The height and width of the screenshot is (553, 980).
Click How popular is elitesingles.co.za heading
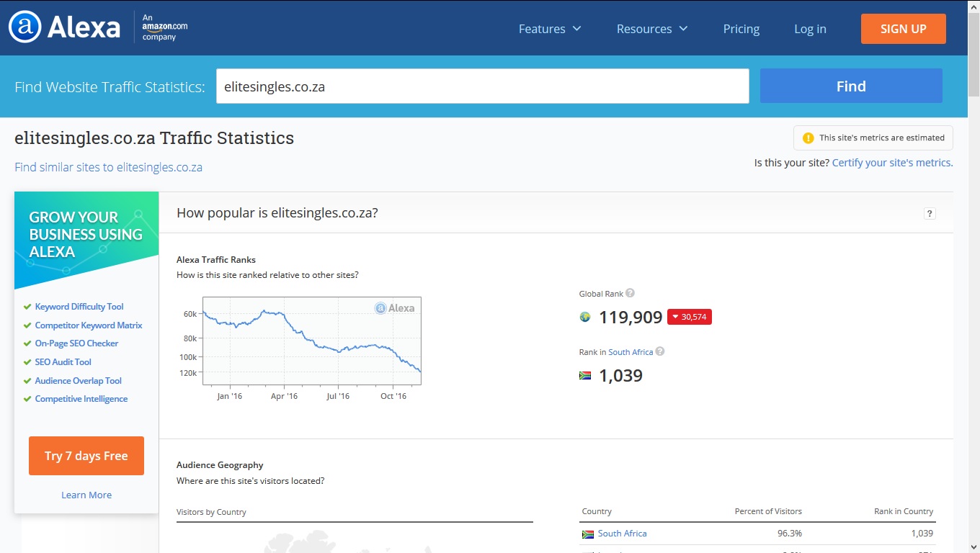pyautogui.click(x=277, y=213)
